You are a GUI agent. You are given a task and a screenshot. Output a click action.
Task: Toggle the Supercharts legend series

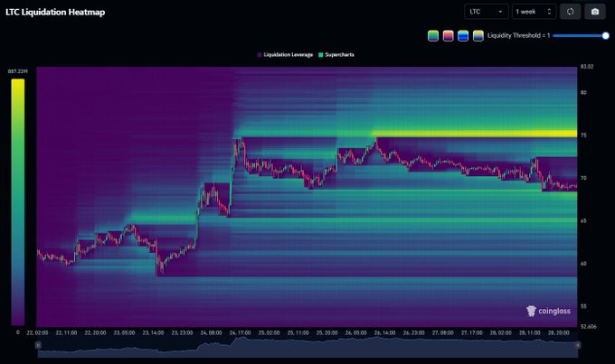[336, 55]
